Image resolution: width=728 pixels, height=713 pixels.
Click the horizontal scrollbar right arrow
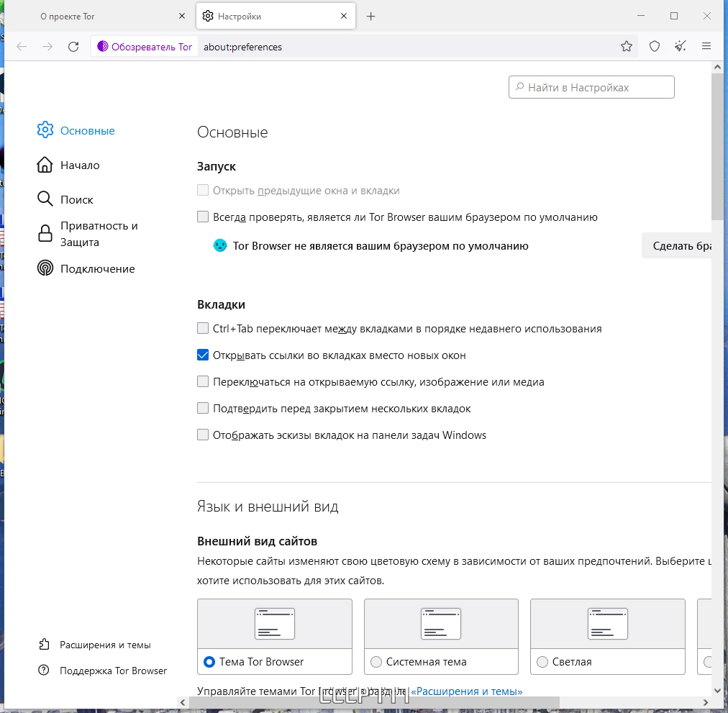tap(706, 702)
